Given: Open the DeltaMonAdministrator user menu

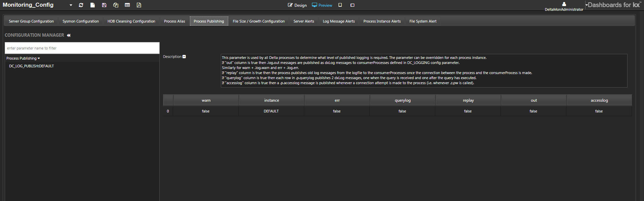Looking at the screenshot, I should pyautogui.click(x=564, y=6).
